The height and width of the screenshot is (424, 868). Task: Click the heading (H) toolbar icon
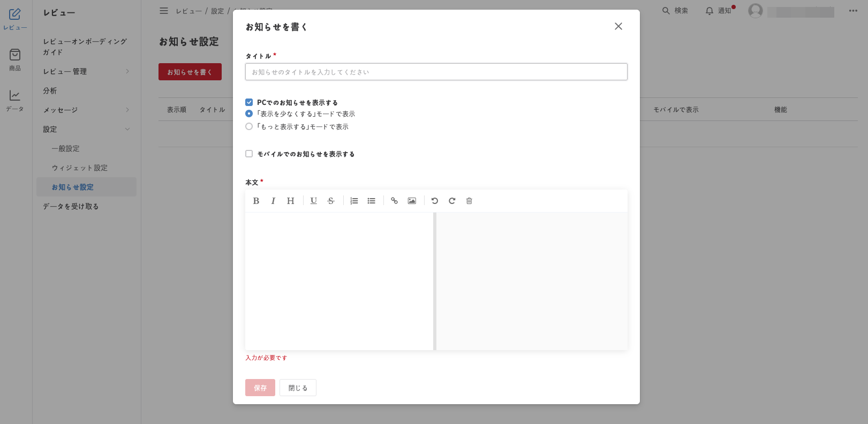(x=290, y=201)
